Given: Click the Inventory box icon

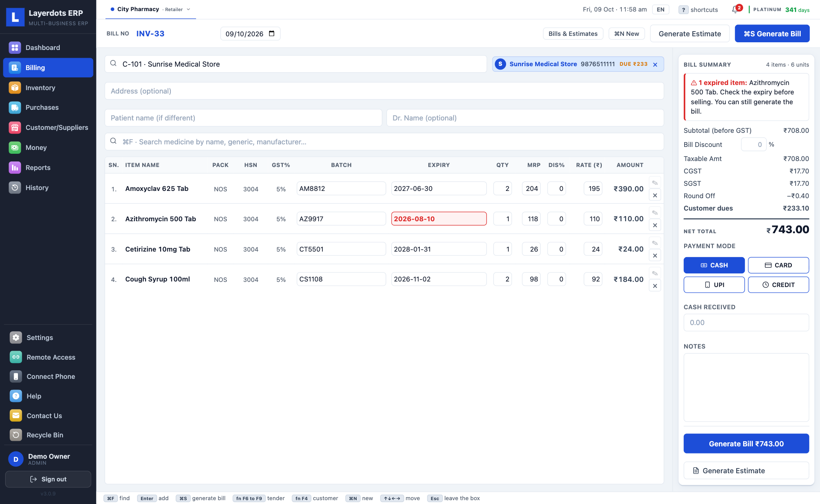Looking at the screenshot, I should pos(15,88).
